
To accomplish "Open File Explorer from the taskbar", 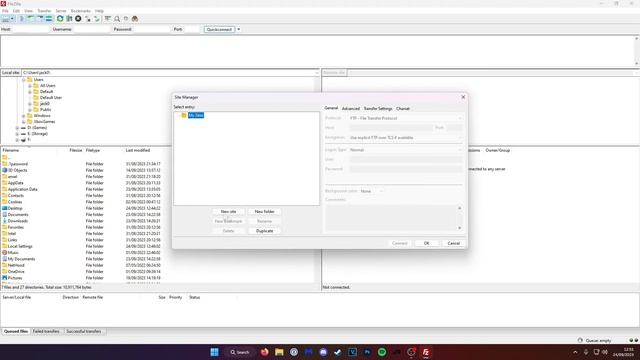I will pos(279,352).
